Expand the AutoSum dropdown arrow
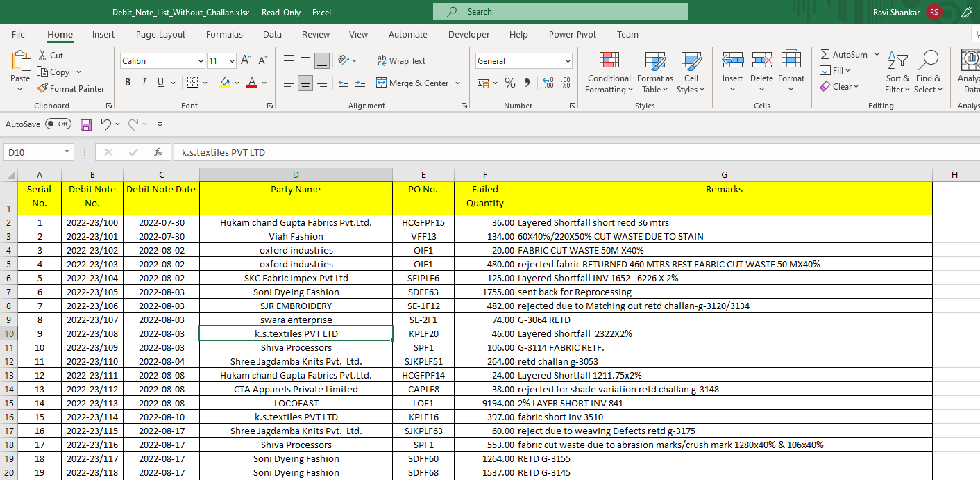This screenshot has width=980, height=480. (x=877, y=55)
